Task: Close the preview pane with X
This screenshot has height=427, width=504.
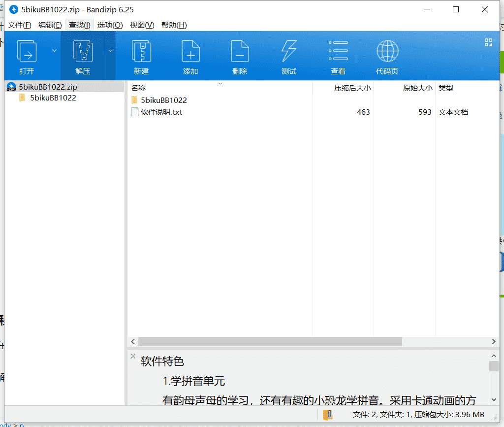Action: click(133, 356)
